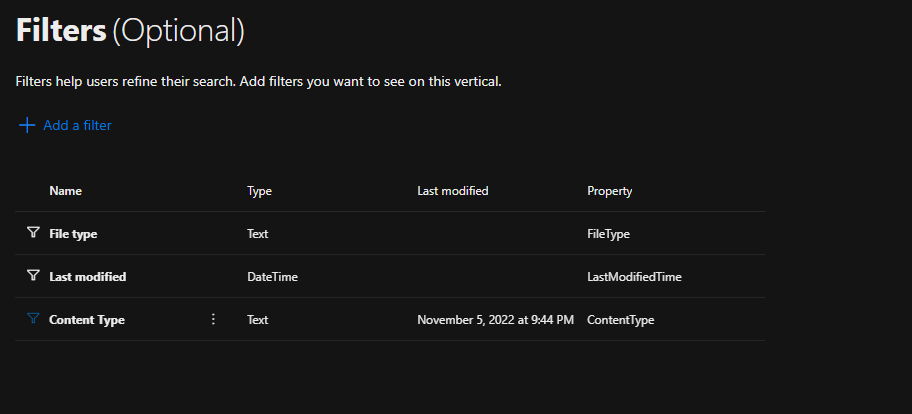Click the November 5, 2022 modified date
This screenshot has width=912, height=414.
click(x=495, y=320)
